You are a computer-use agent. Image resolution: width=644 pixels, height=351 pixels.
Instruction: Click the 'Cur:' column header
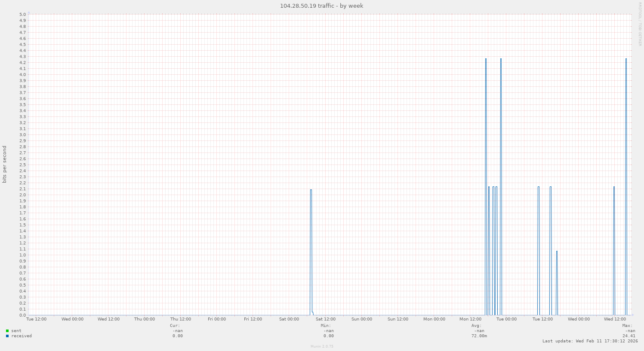(x=175, y=326)
